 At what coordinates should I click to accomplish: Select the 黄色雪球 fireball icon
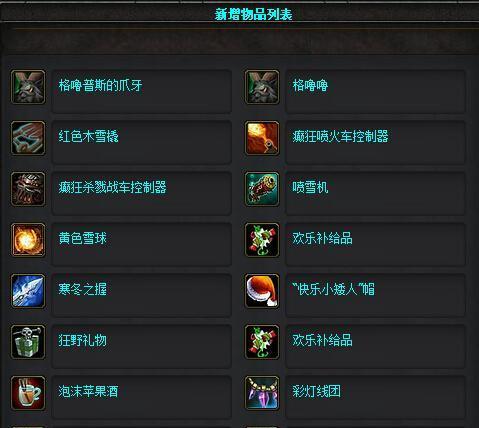[x=28, y=240]
